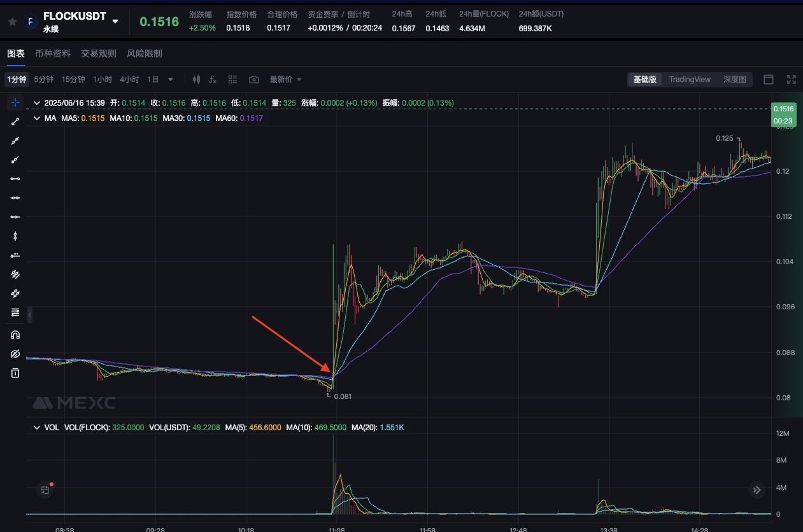The image size is (803, 532).
Task: Expand the FLOCKUSDT pair selector dropdown
Action: [x=115, y=21]
